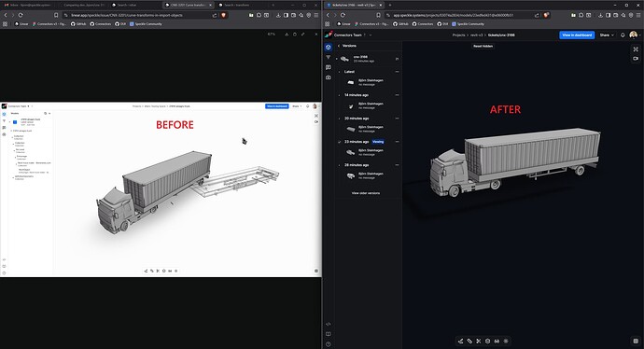Collapse the cnx-3166 model row in right panel
Image resolution: width=644 pixels, height=349 pixels.
point(337,59)
